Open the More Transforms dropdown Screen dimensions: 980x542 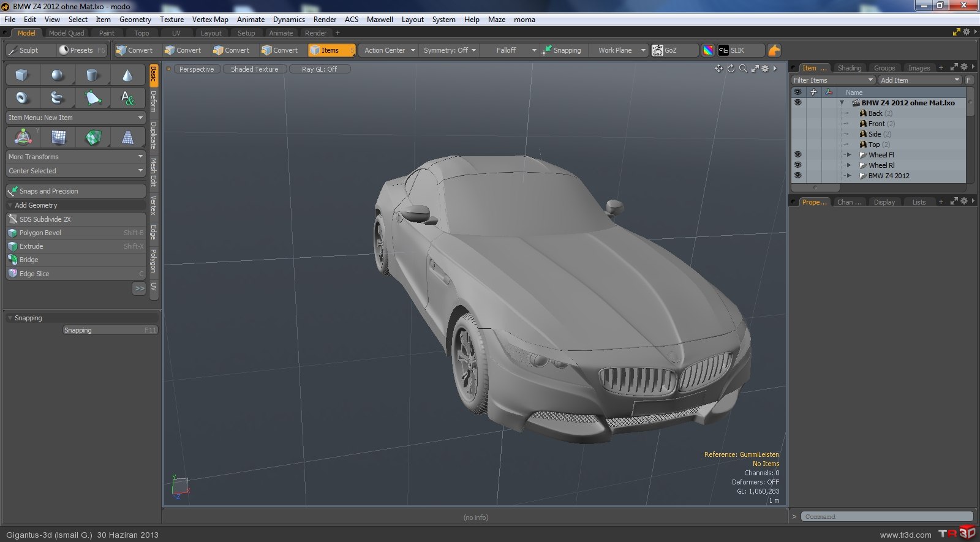pos(76,157)
